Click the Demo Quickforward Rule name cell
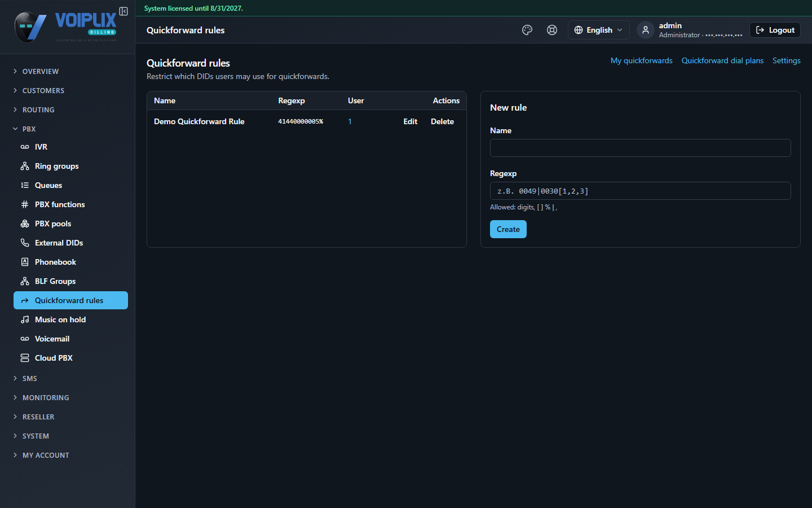 [199, 121]
